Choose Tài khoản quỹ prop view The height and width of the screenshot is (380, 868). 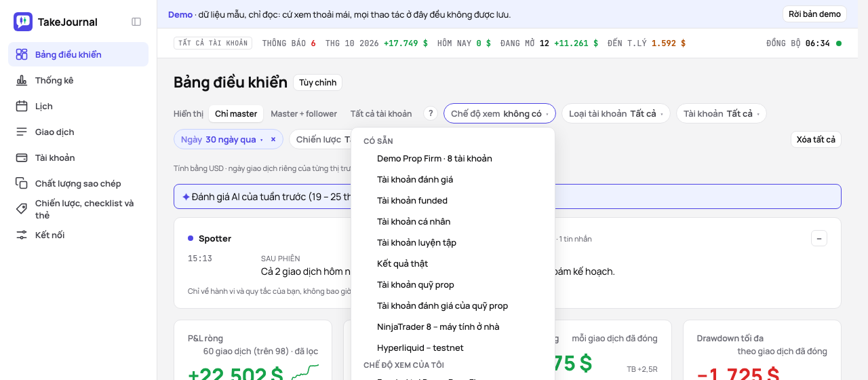tap(453, 284)
